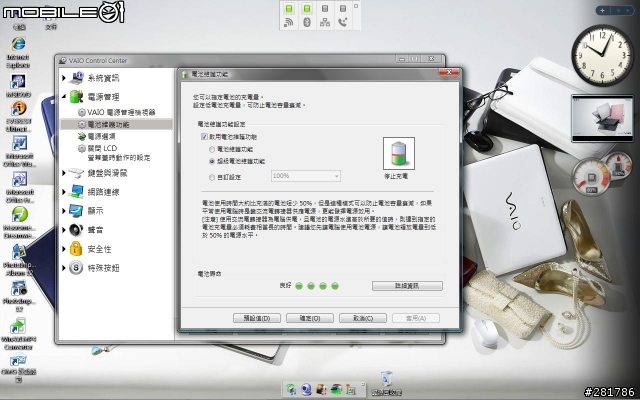Select 電池維護功能 in the tree
Viewport: 640px width, 400px height.
coord(116,124)
